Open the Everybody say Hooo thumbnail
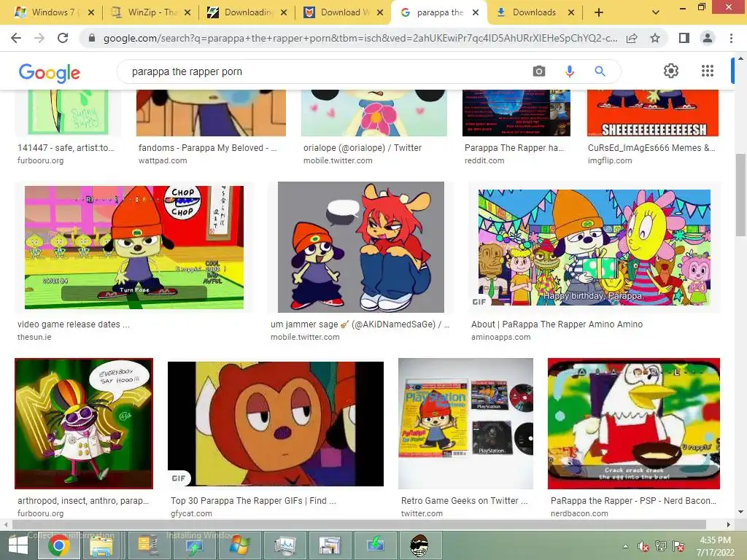Screen dimensions: 747x560 point(84,424)
